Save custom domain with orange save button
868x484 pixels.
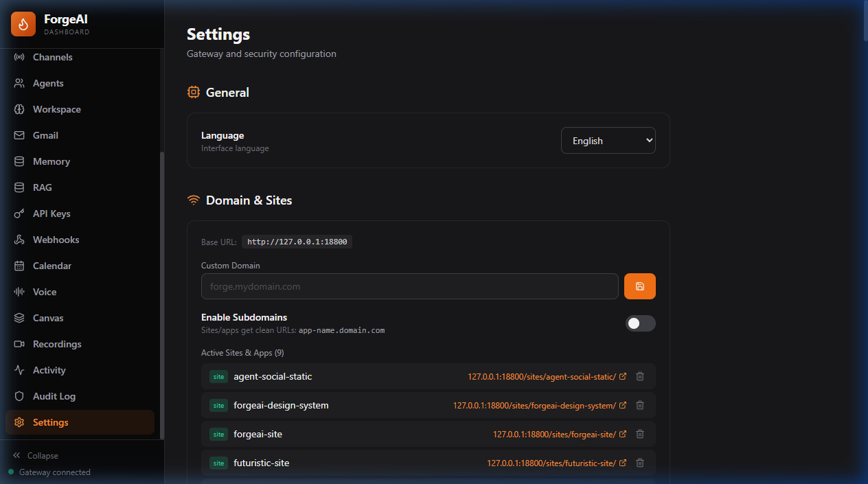[x=640, y=286]
